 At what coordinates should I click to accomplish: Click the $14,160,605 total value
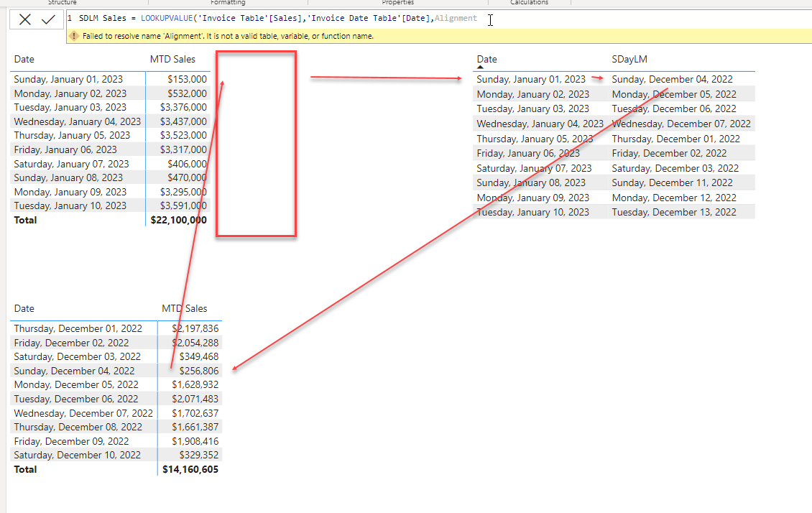190,469
